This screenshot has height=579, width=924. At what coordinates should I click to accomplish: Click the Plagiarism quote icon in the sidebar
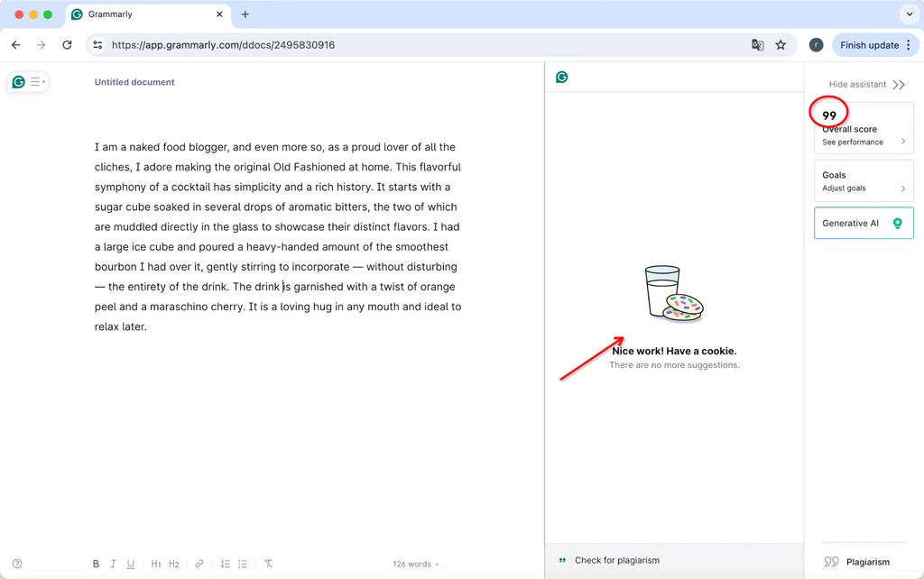pyautogui.click(x=831, y=562)
